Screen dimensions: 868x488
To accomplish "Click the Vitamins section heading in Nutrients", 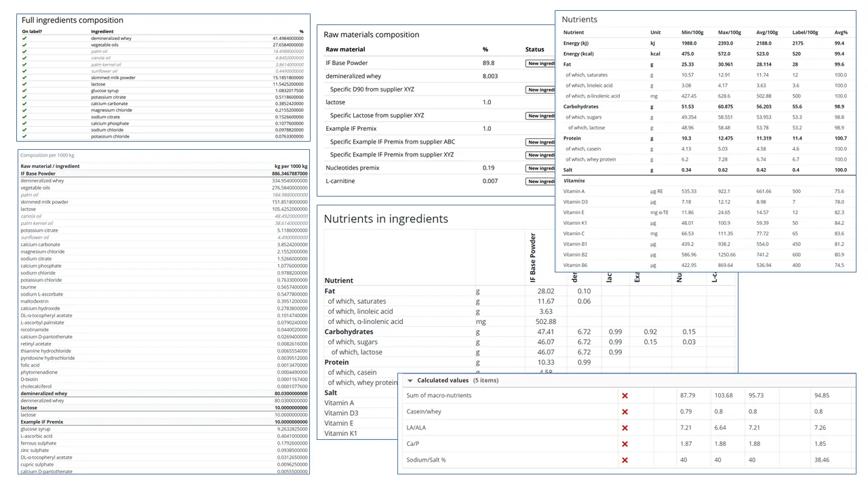I will point(574,181).
